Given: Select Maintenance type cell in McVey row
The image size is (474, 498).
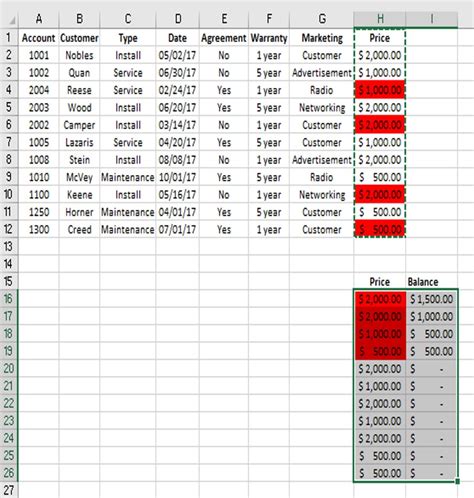Looking at the screenshot, I should pos(128,177).
